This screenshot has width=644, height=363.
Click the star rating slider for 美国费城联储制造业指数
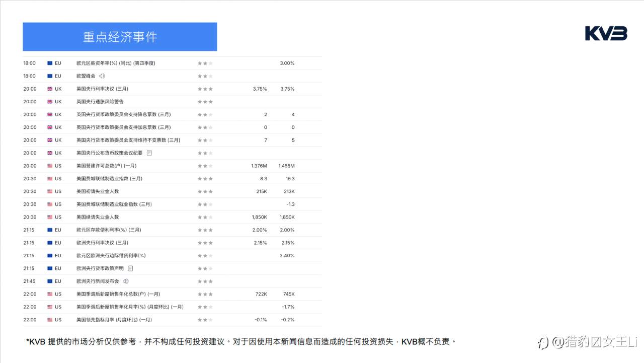(205, 178)
